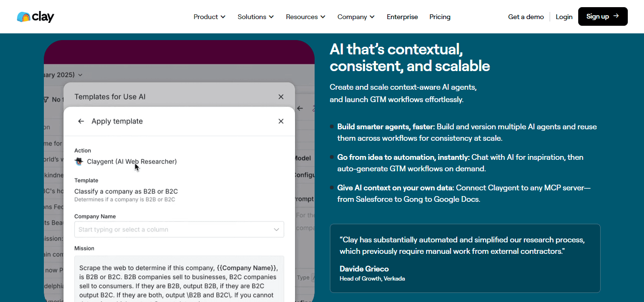Click the Get a demo link
Viewport: 644px width, 302px height.
526,17
